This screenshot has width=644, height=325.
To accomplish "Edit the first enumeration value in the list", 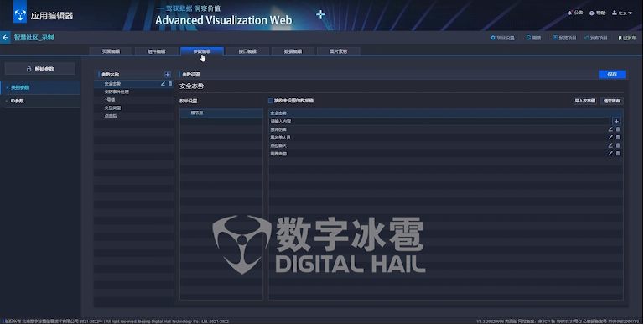I will (610, 129).
